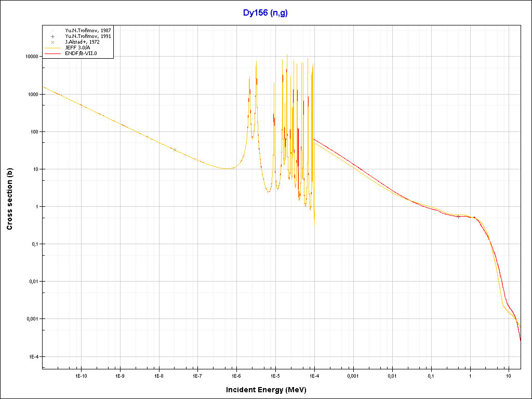Click the yellow JEFF 3.0/A legend line sample
Image resolution: width=532 pixels, height=399 pixels.
point(53,47)
